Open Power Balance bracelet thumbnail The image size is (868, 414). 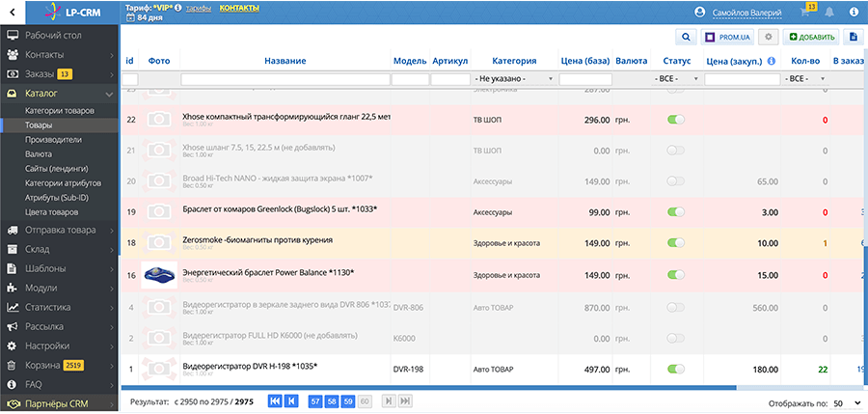pos(159,274)
